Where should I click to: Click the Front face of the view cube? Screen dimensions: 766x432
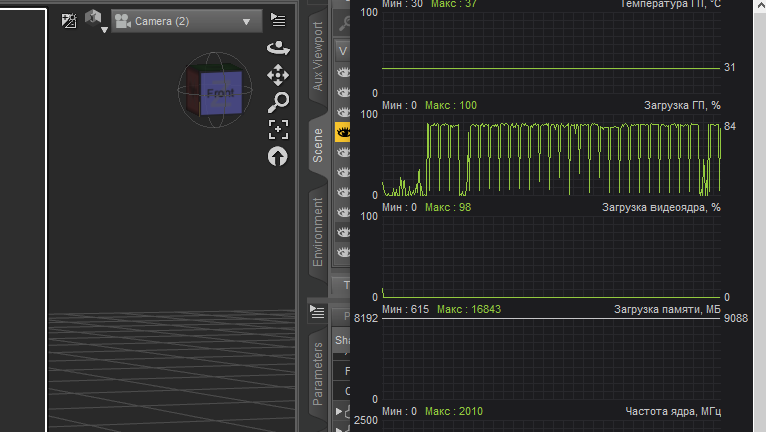tap(221, 93)
